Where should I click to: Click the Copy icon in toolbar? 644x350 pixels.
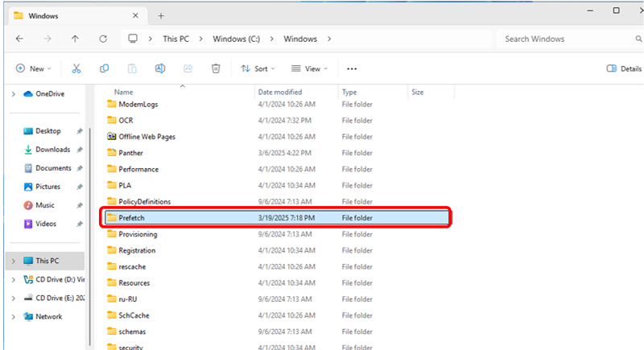(105, 69)
